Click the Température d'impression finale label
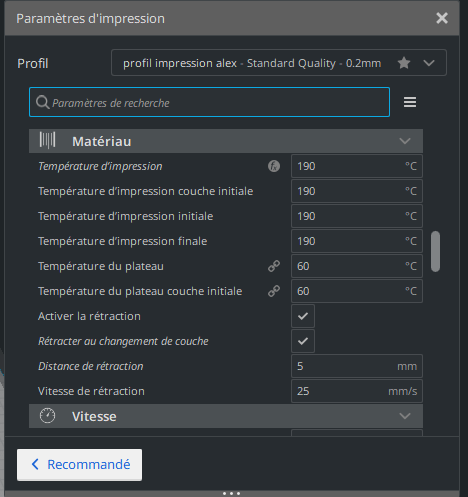This screenshot has height=497, width=468. tap(122, 241)
